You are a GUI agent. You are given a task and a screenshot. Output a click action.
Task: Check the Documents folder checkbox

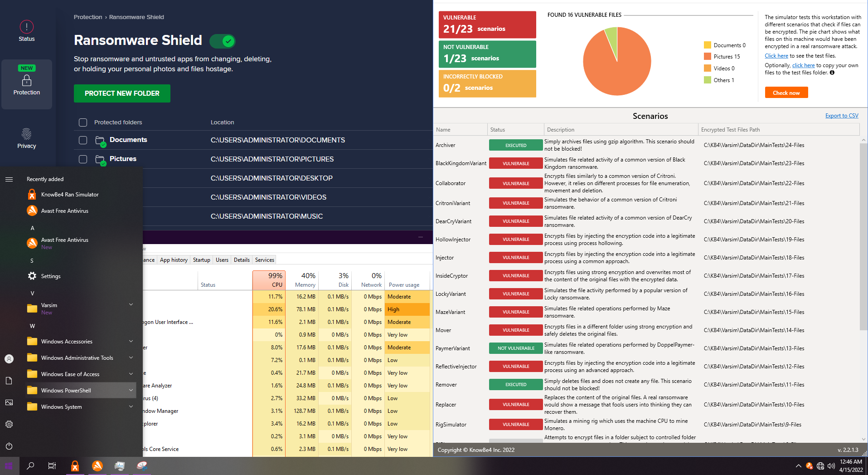click(83, 140)
